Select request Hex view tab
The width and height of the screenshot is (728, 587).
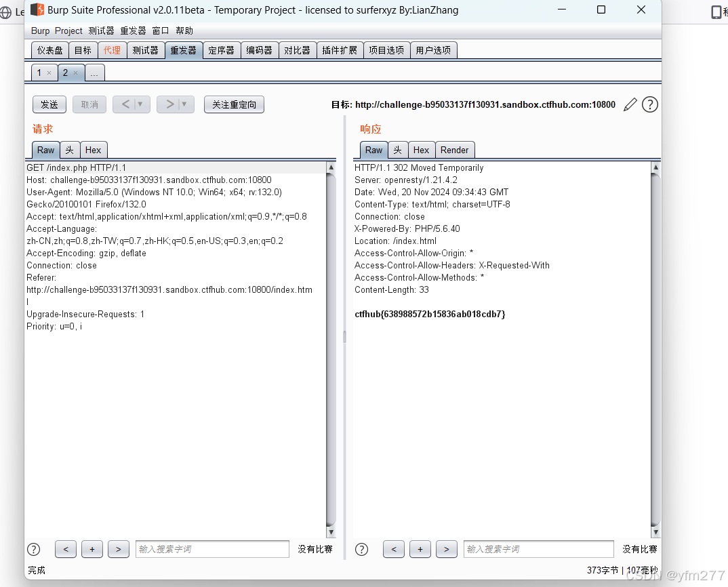coord(94,150)
